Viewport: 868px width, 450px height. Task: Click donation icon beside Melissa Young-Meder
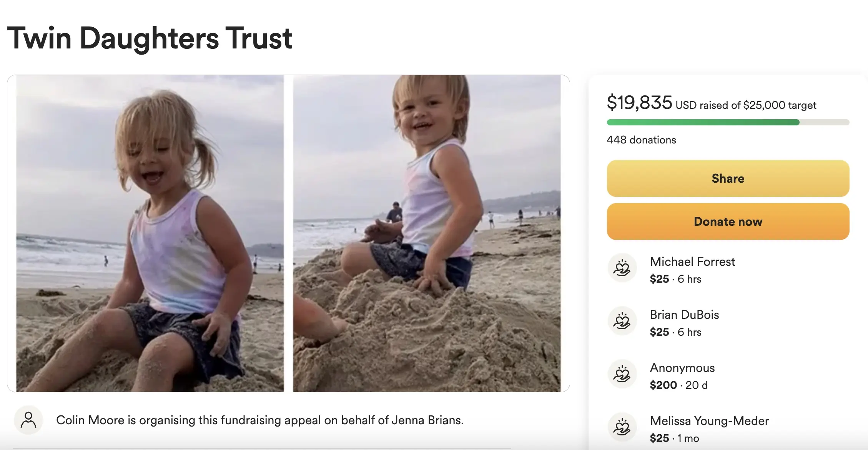tap(622, 427)
